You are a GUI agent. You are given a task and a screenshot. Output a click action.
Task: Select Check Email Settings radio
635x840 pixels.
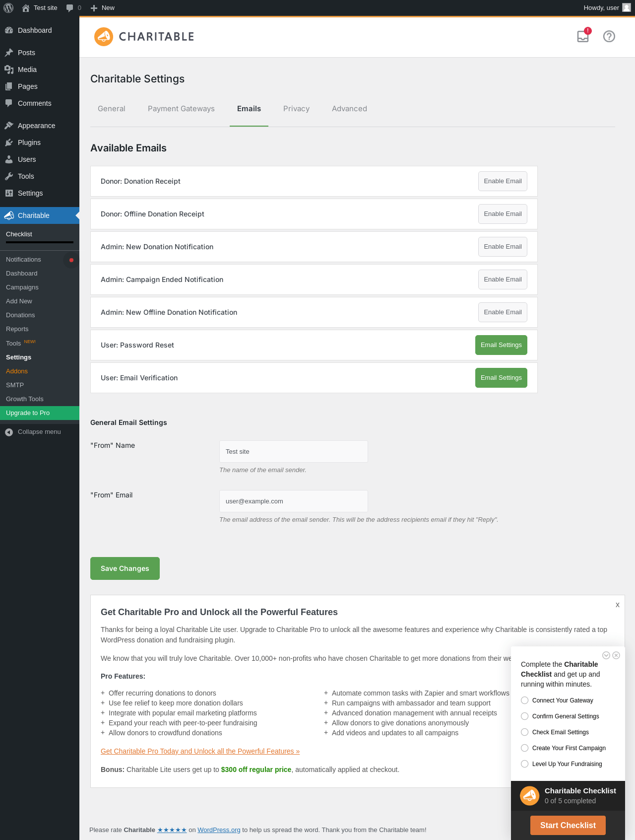click(525, 732)
